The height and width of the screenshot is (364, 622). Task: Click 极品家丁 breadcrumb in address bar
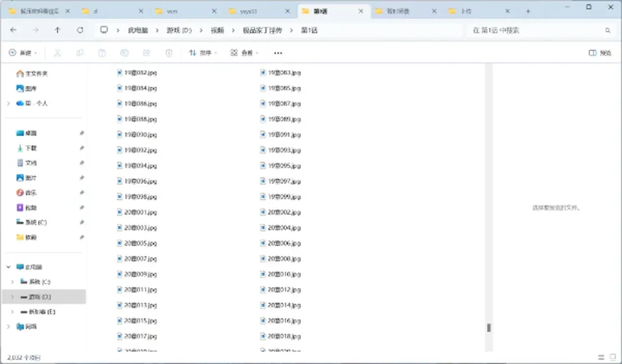[262, 30]
